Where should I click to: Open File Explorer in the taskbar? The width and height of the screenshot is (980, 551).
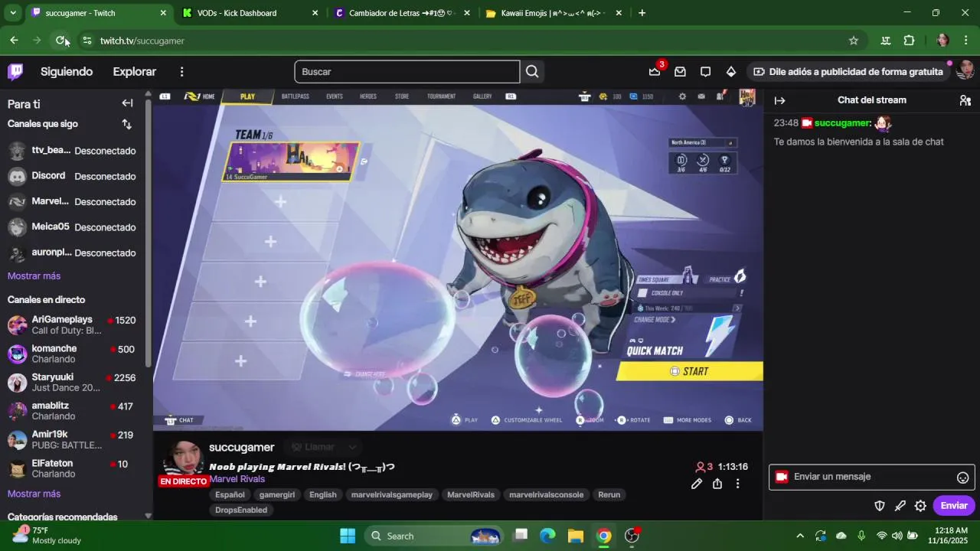point(575,536)
